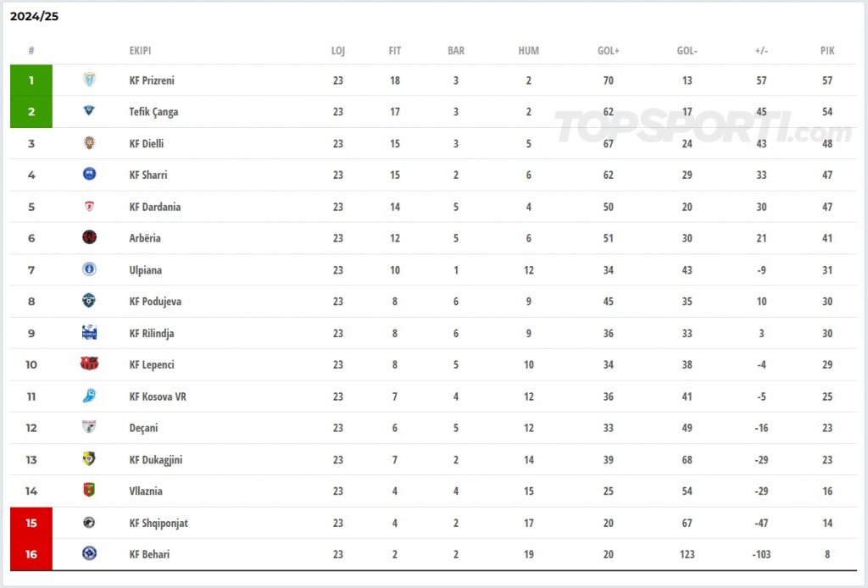The height and width of the screenshot is (588, 868).
Task: Open the Ulpiana team name
Action: tap(145, 270)
